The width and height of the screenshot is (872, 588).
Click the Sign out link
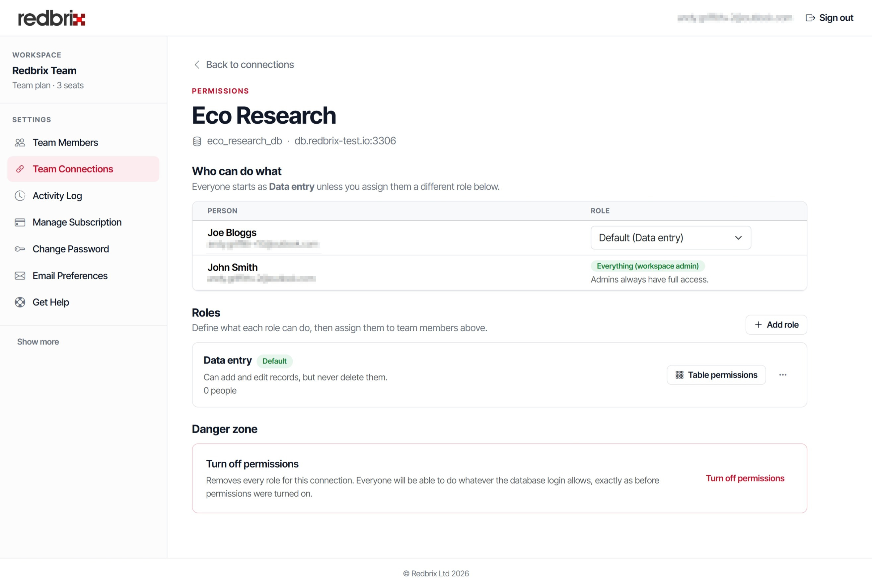click(830, 18)
